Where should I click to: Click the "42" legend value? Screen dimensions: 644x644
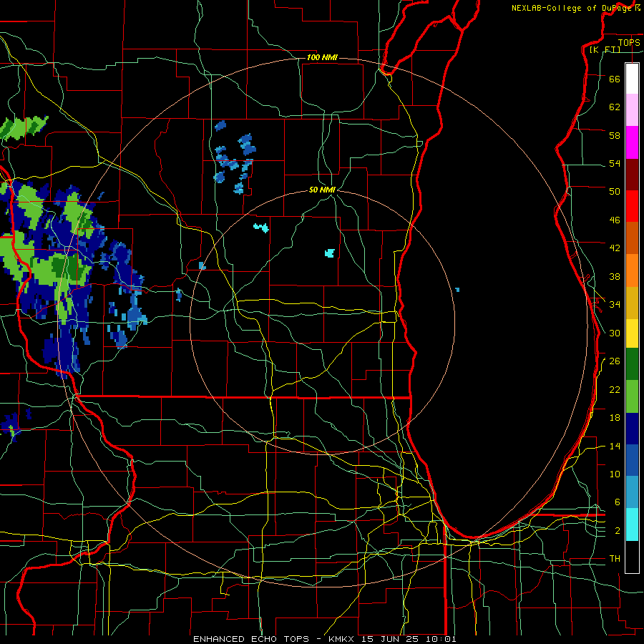click(x=615, y=248)
